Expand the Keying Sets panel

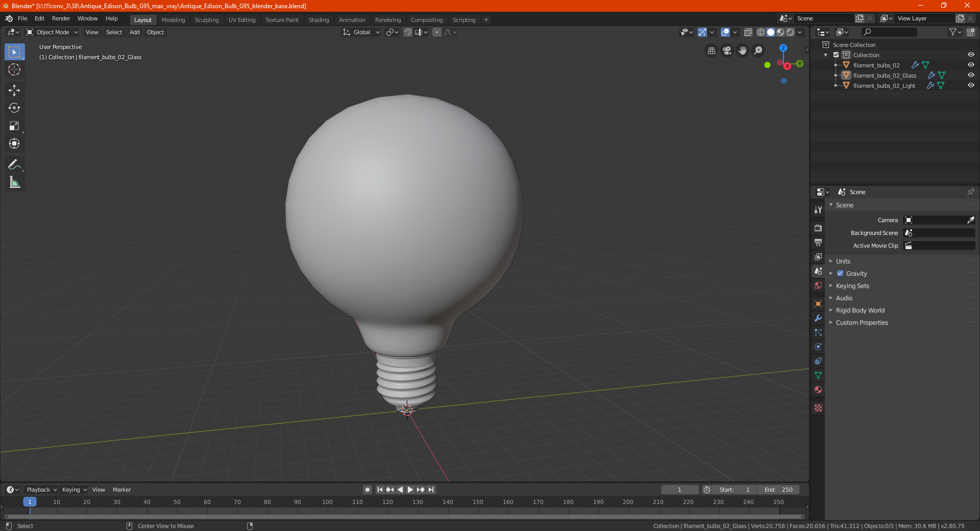852,285
